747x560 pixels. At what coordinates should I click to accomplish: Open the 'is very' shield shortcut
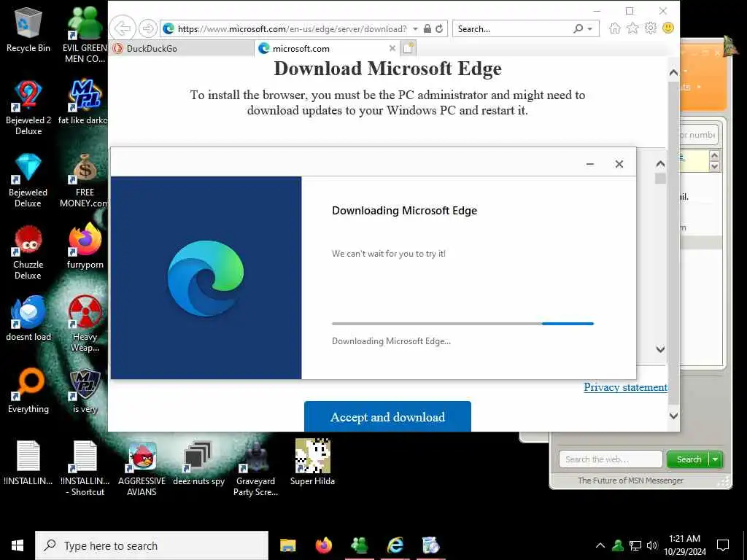click(85, 391)
